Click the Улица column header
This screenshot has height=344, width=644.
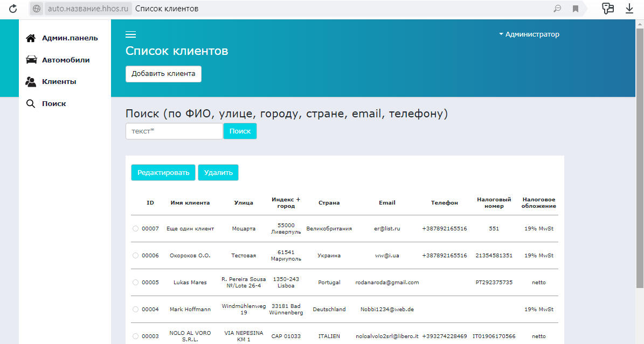pos(244,203)
